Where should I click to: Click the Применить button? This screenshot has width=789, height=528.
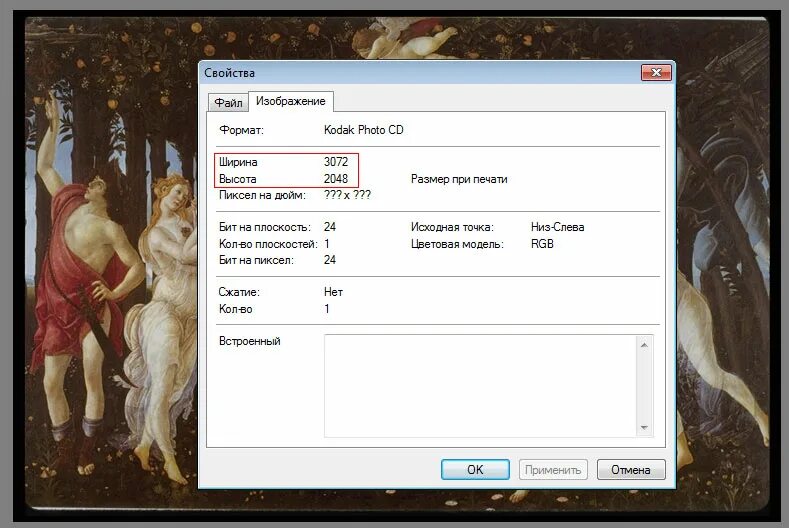(553, 470)
